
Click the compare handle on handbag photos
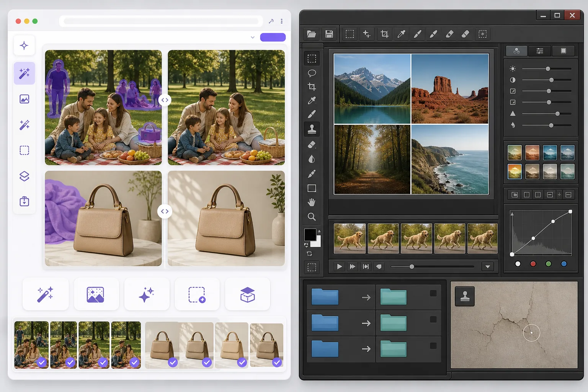pos(165,211)
